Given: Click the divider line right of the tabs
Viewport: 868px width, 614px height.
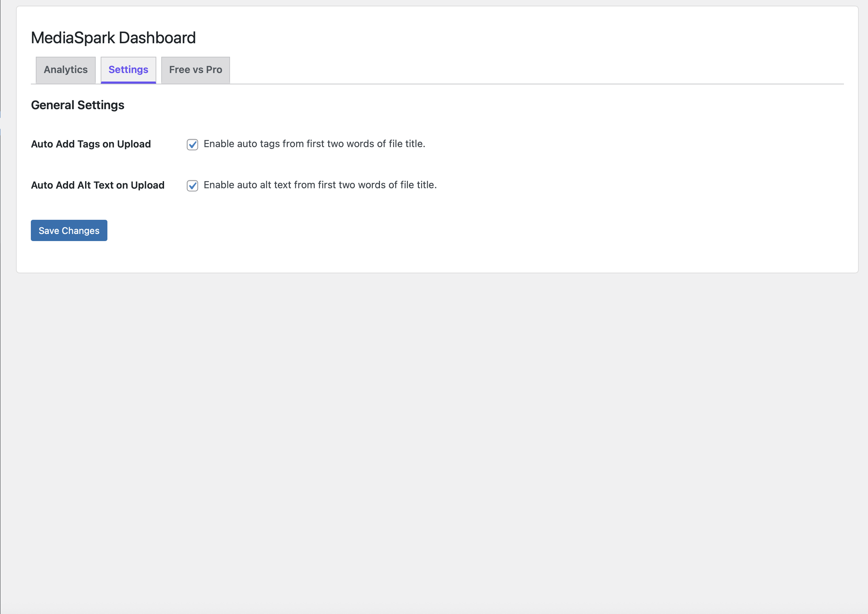Looking at the screenshot, I should point(529,84).
